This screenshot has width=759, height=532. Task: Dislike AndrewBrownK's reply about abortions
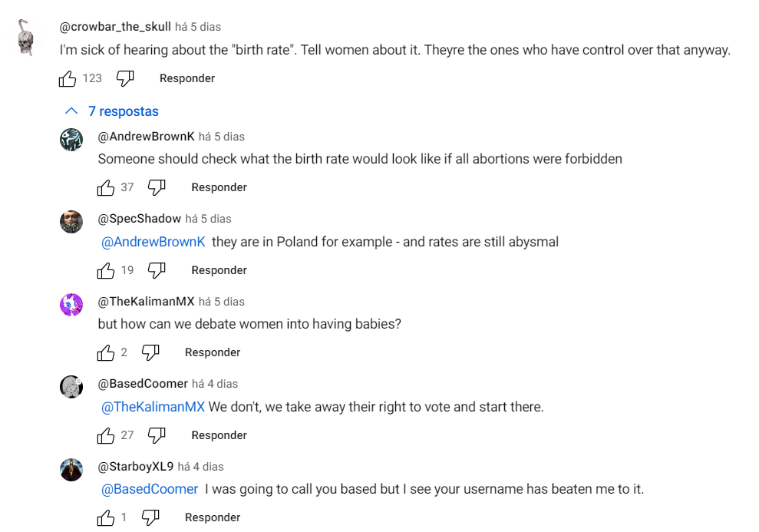pyautogui.click(x=157, y=187)
